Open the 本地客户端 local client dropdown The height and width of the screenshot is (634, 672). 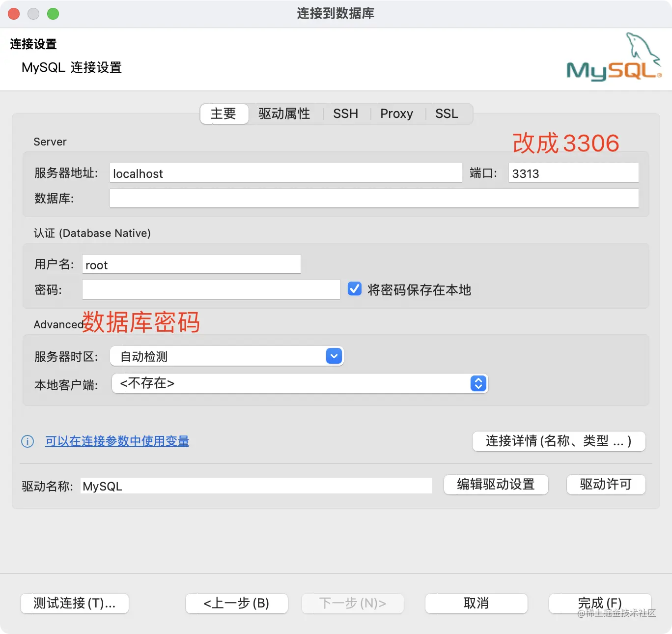click(300, 383)
